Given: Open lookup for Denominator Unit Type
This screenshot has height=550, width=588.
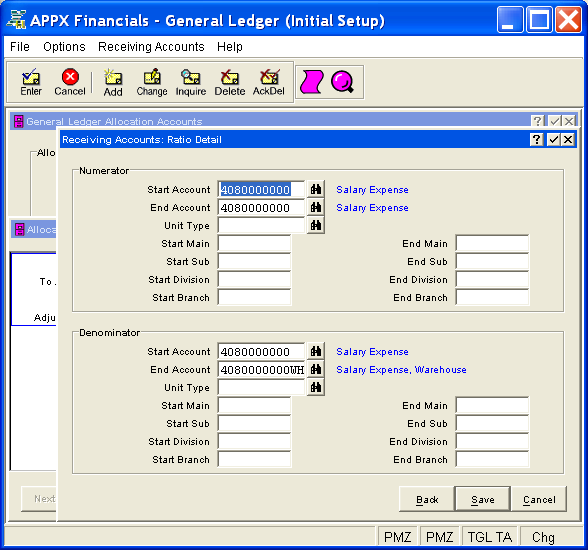Looking at the screenshot, I should pos(316,387).
